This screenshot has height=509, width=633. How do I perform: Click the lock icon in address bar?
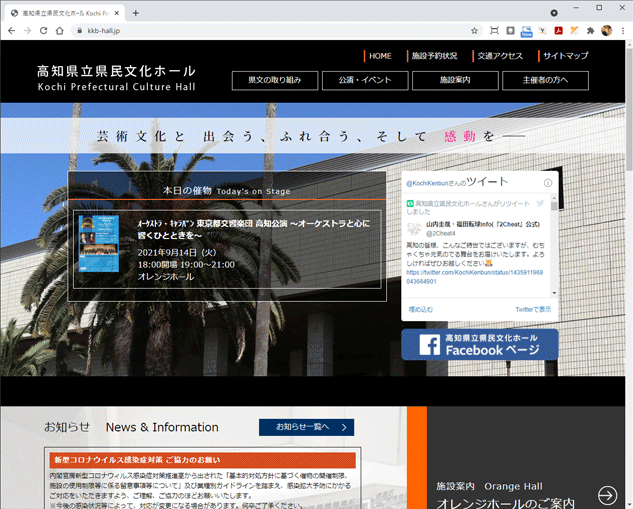(x=80, y=31)
